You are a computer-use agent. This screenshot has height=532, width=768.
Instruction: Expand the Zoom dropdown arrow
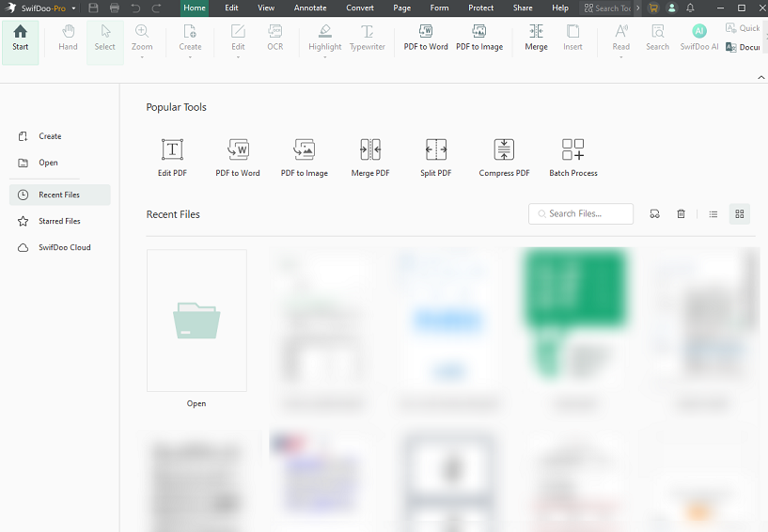142,57
